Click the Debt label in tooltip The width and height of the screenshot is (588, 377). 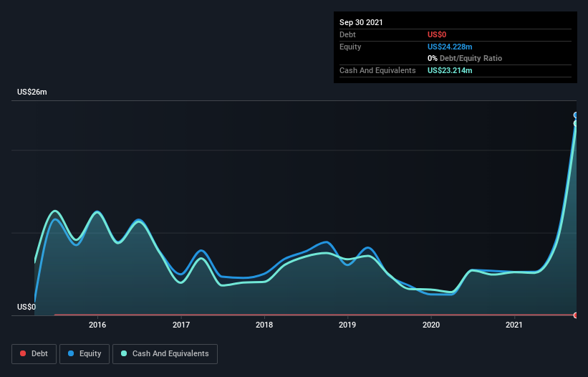(347, 34)
